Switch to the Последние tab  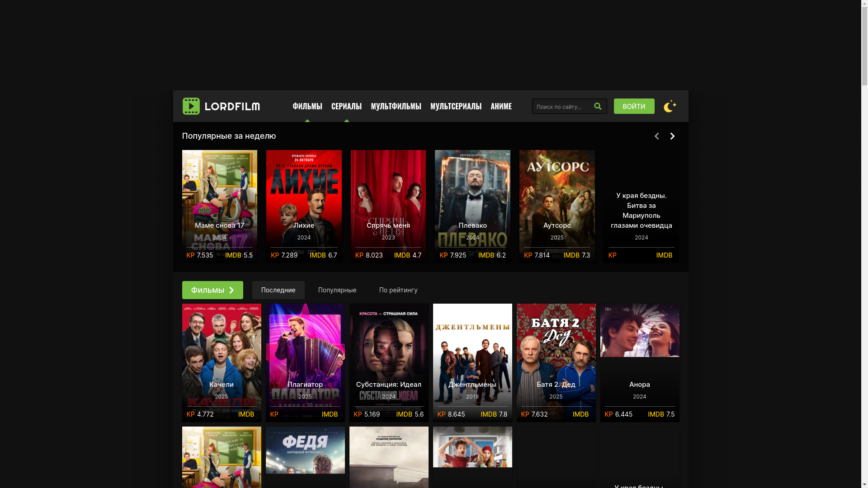point(278,290)
